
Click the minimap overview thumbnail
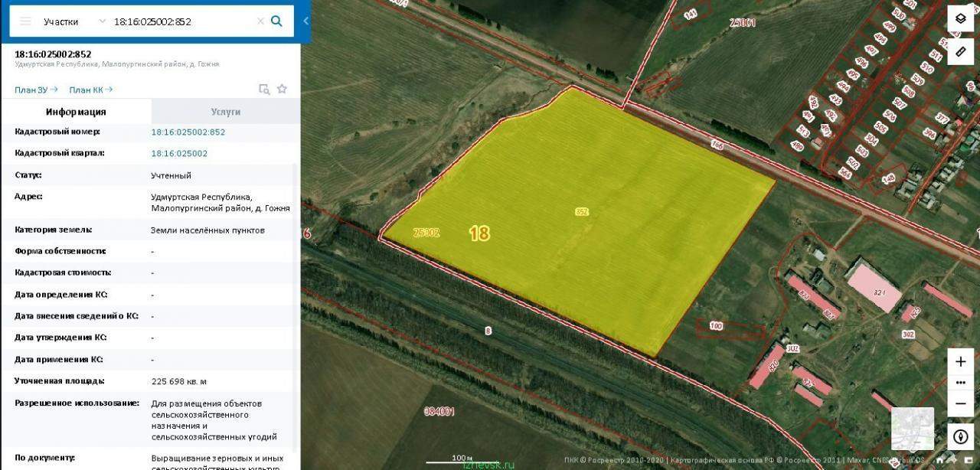(913, 429)
